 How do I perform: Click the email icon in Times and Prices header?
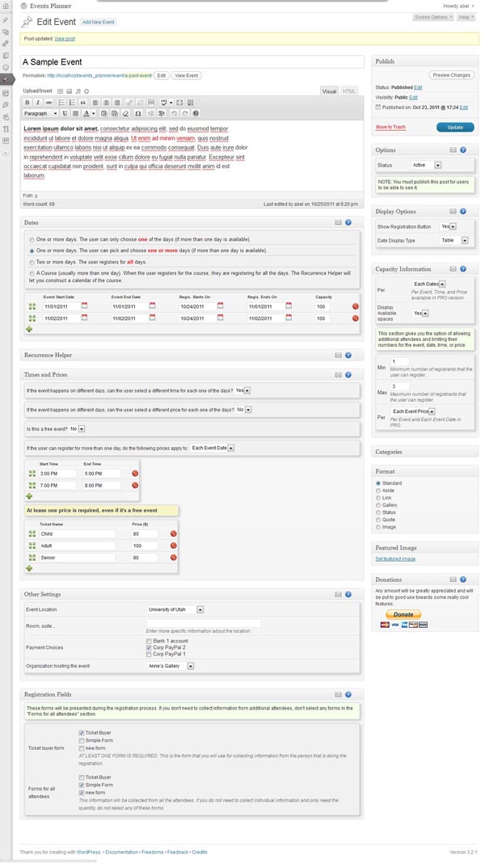click(x=336, y=375)
